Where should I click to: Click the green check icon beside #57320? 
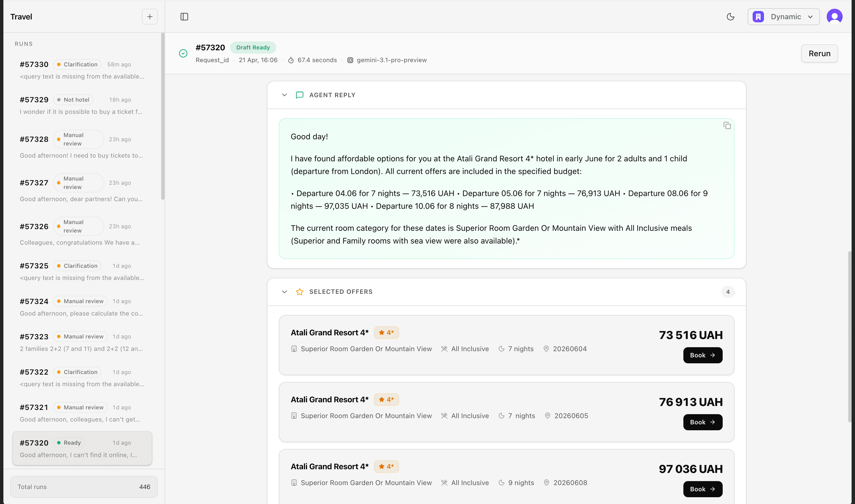(x=183, y=53)
